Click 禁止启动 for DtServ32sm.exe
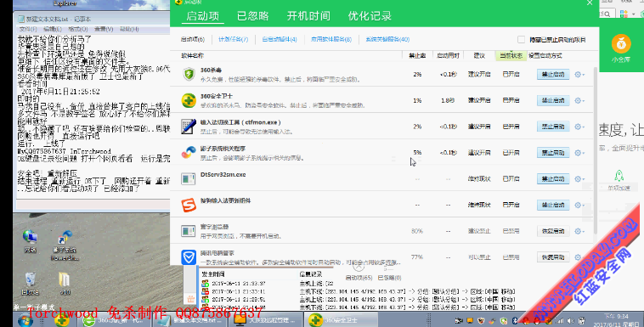This screenshot has height=327, width=644. click(553, 178)
